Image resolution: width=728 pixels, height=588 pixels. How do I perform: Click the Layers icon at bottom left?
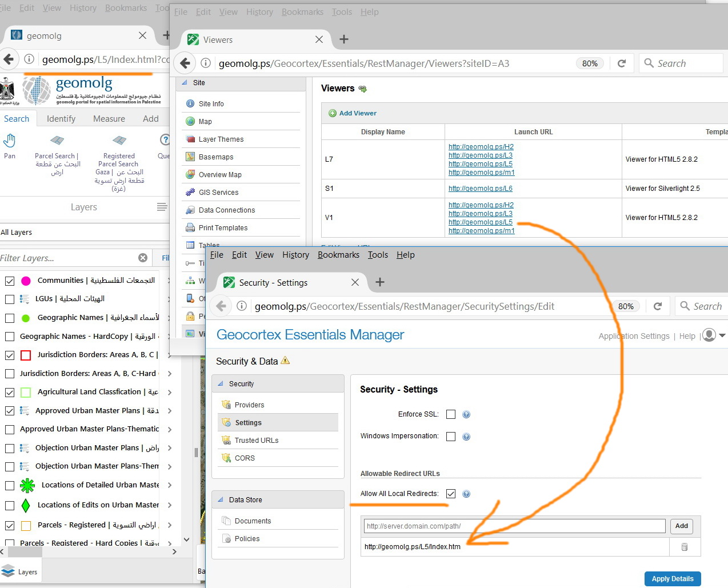(8, 571)
